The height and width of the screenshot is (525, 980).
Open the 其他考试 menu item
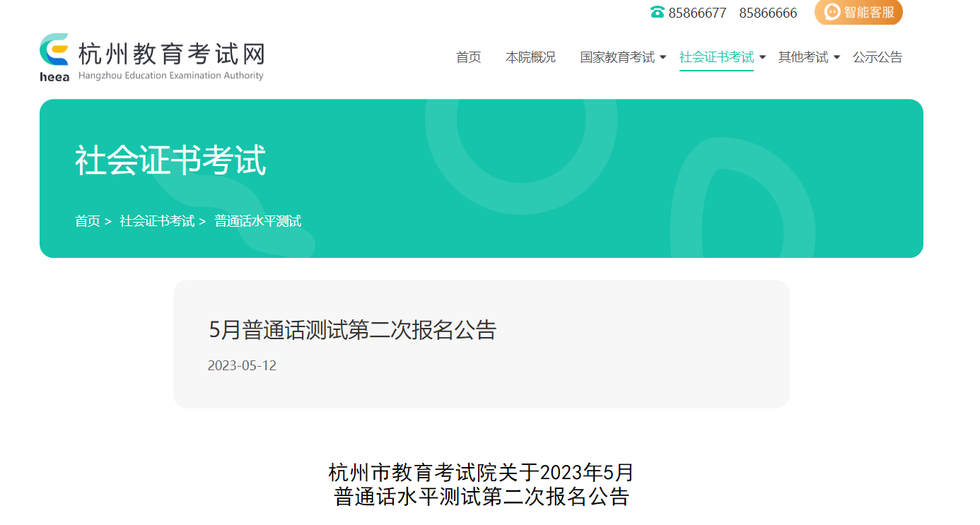(x=803, y=57)
